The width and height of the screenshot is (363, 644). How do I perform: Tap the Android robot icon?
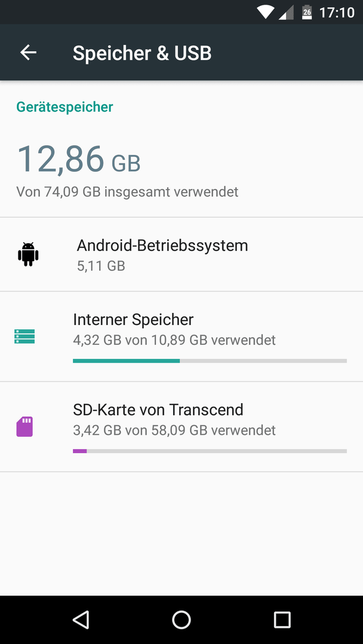tap(28, 254)
